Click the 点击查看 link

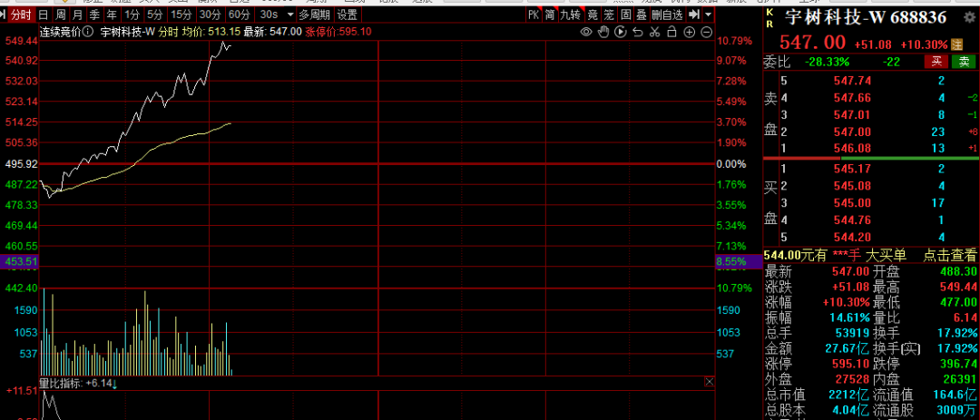[x=950, y=255]
